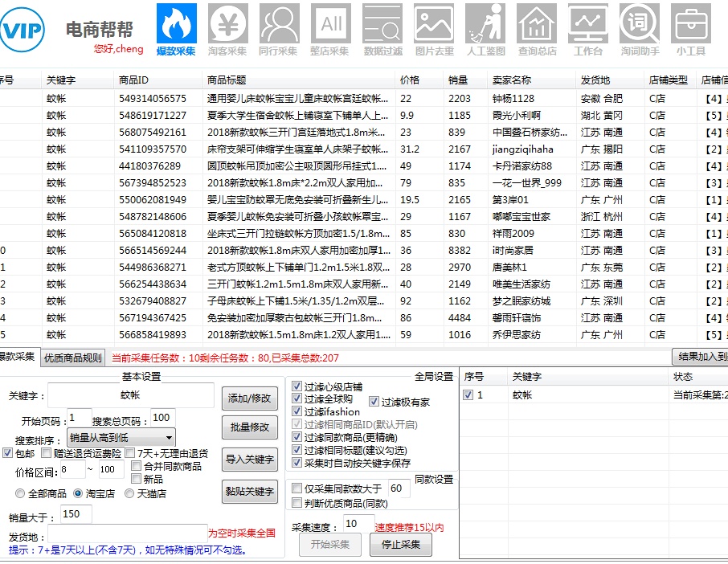This screenshot has height=564, width=728.
Task: Select 全部商品 radio button
Action: 20,493
